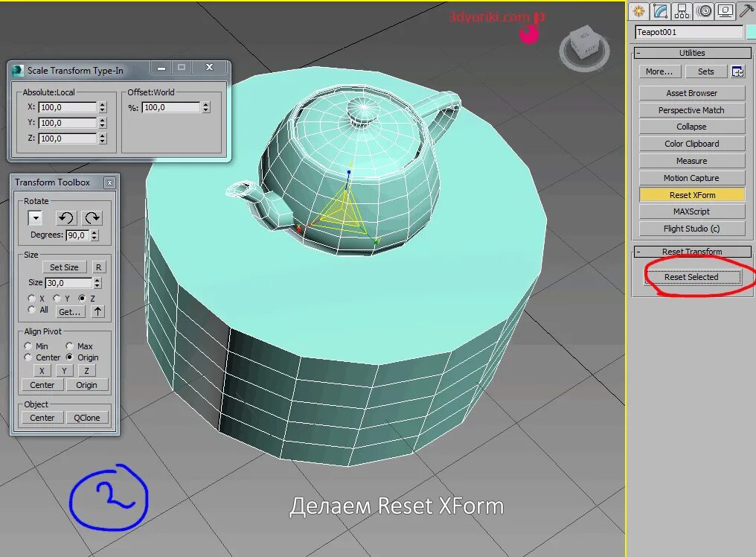Open the Display command panel tab
The width and height of the screenshot is (756, 557).
725,11
